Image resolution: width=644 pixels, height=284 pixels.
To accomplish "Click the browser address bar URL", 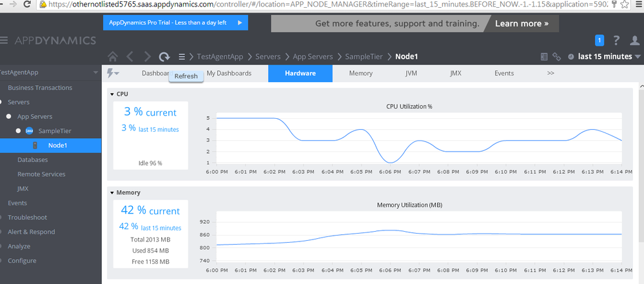I will tap(329, 5).
